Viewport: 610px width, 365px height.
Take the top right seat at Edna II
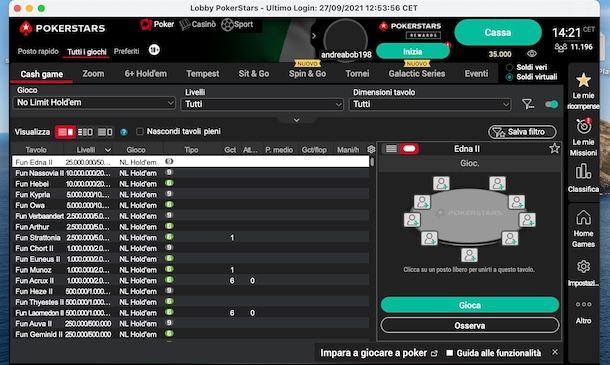pyautogui.click(x=498, y=183)
